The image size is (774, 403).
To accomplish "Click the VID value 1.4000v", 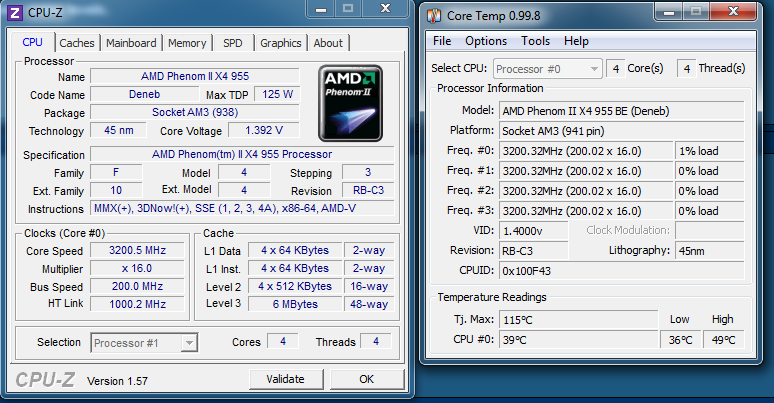I will point(534,231).
